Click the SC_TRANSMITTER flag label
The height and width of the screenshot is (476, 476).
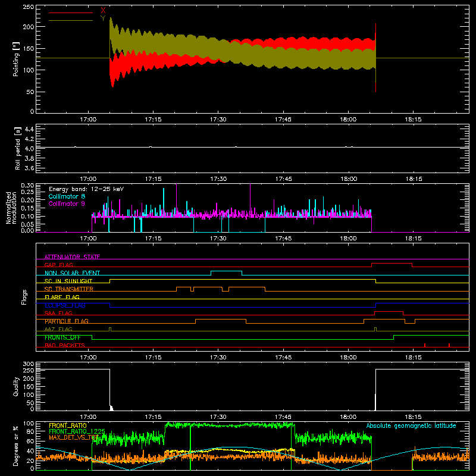click(x=69, y=289)
